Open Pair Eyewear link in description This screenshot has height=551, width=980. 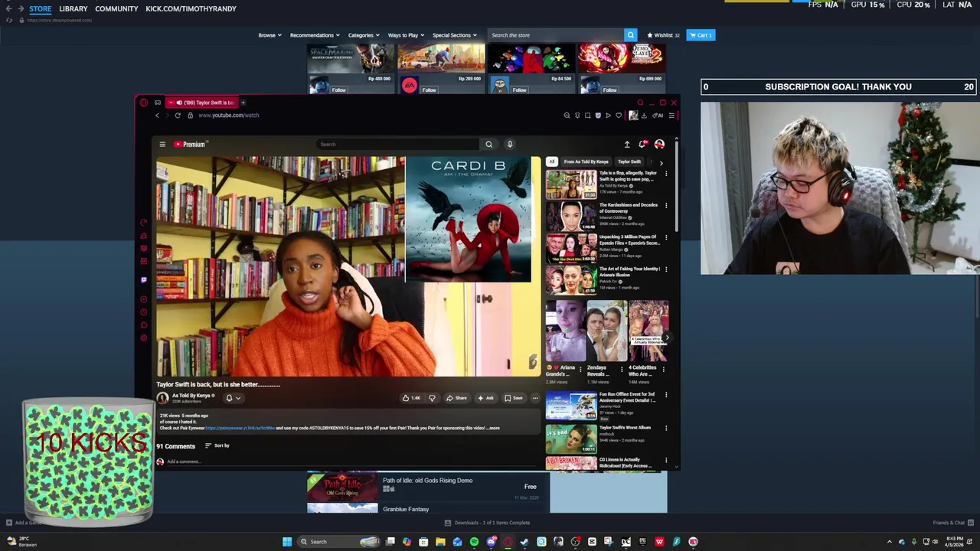[x=240, y=428]
